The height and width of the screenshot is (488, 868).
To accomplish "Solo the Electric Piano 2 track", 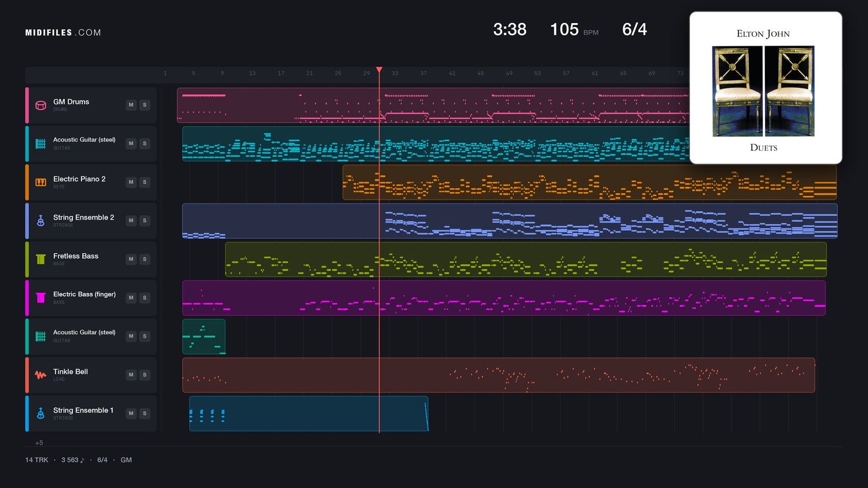I will 145,182.
